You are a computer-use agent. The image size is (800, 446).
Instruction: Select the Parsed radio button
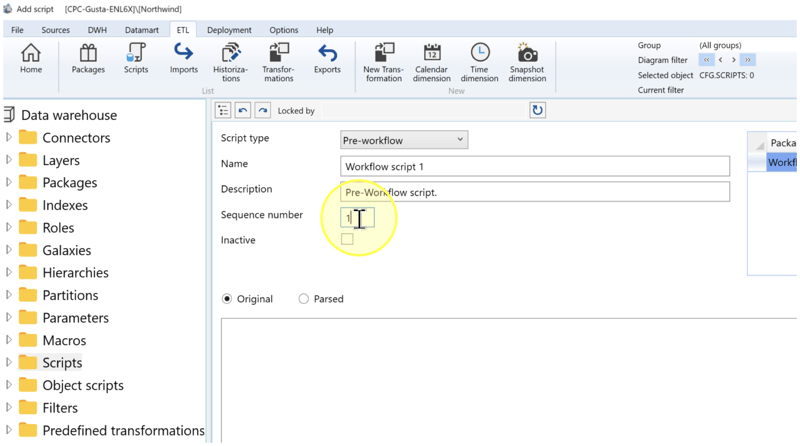304,299
